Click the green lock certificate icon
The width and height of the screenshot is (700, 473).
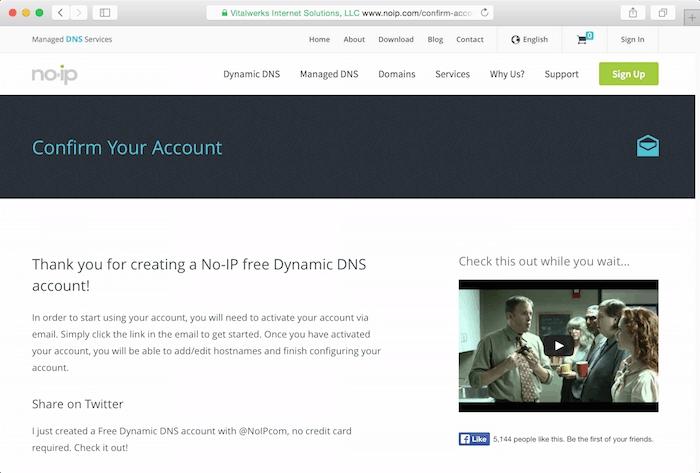click(x=225, y=13)
